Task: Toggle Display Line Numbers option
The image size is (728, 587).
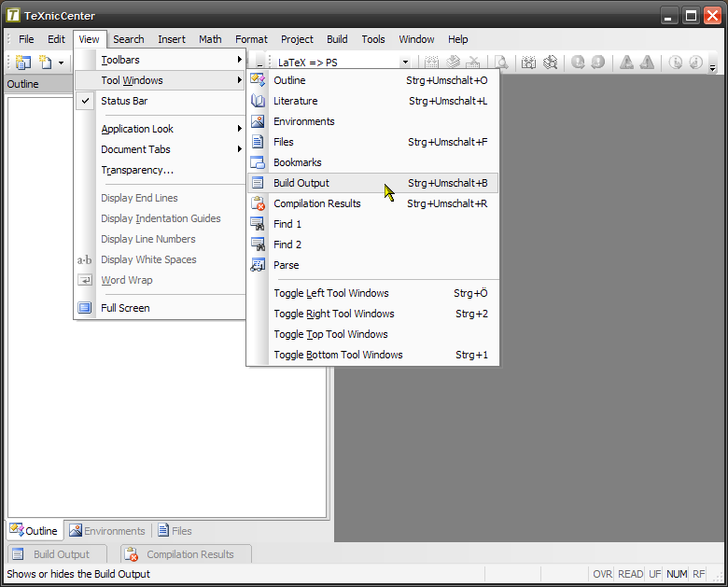Action: tap(160, 239)
